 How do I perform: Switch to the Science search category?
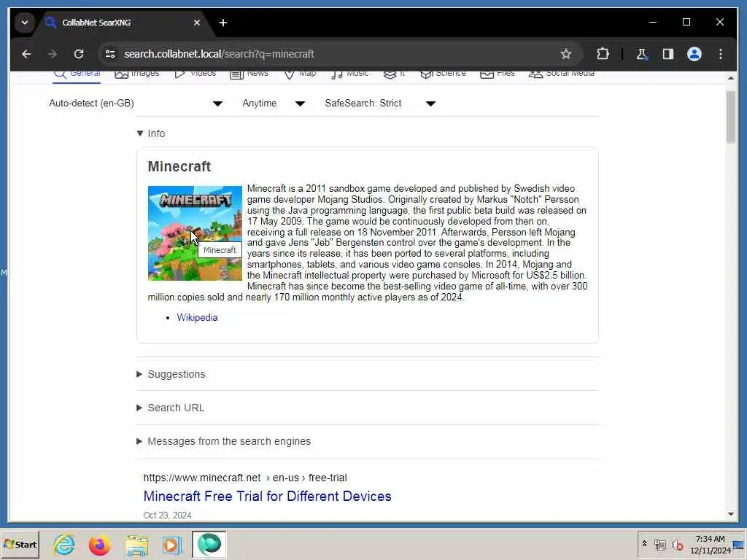(x=443, y=74)
